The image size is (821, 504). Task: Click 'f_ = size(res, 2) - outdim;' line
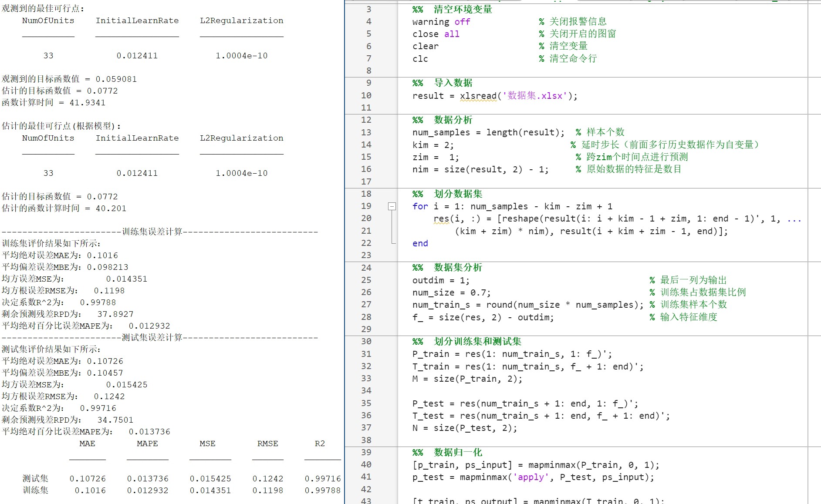(x=483, y=317)
